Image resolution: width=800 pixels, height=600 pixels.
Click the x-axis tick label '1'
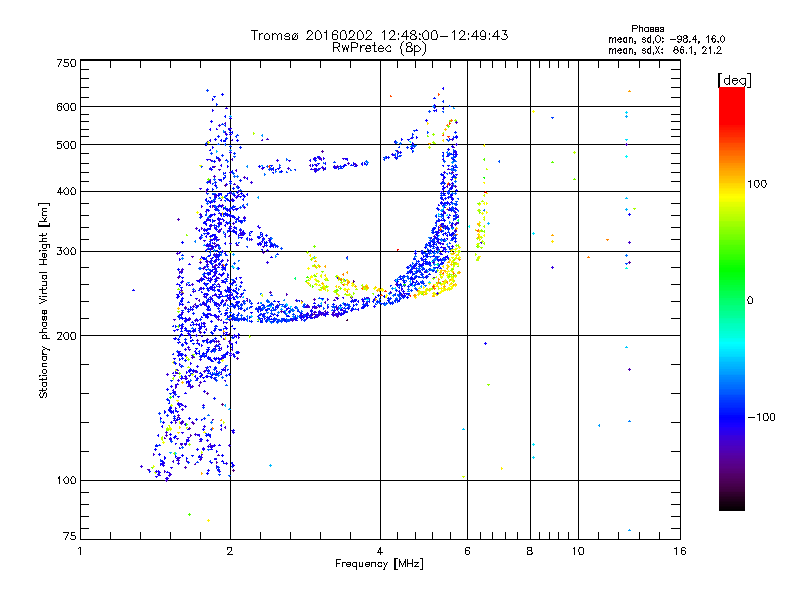pos(80,551)
